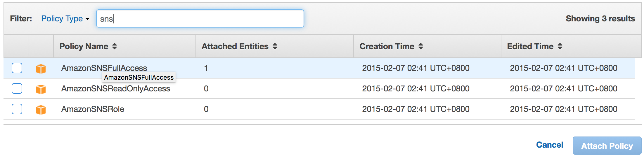644x157 pixels.
Task: Check the AmazonSNSRole policy checkbox
Action: tap(17, 109)
